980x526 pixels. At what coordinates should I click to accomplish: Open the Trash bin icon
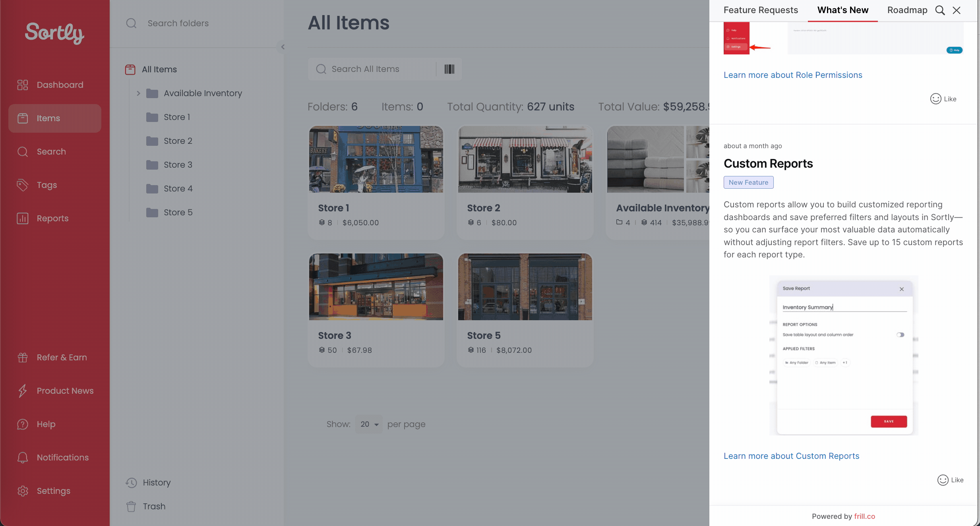click(x=131, y=507)
